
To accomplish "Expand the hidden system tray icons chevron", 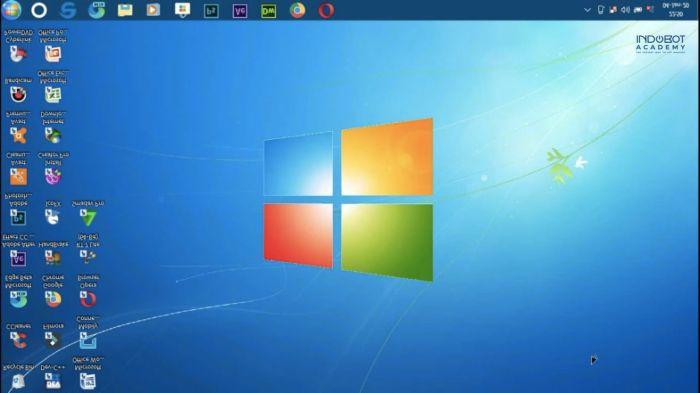I will click(588, 10).
